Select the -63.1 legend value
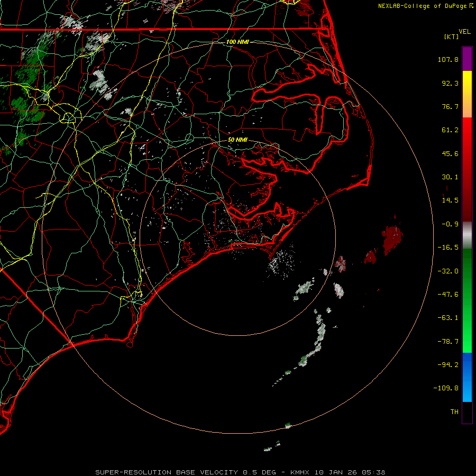Screen dimensions: 476x476 pyautogui.click(x=448, y=318)
